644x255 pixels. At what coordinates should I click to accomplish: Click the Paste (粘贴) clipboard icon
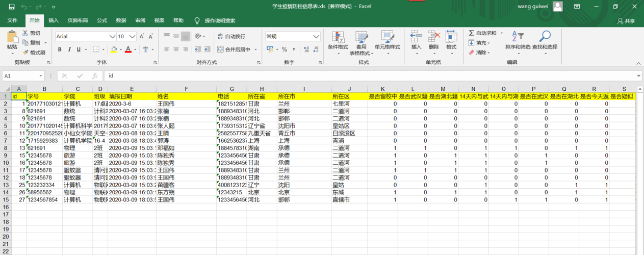[x=12, y=37]
